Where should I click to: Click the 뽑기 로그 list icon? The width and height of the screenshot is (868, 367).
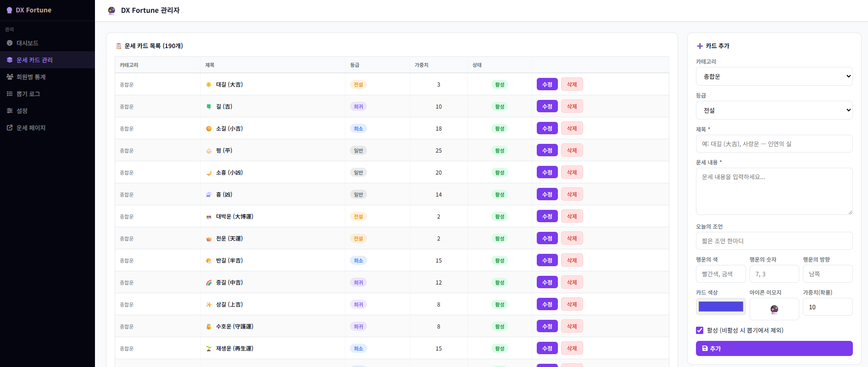point(10,94)
